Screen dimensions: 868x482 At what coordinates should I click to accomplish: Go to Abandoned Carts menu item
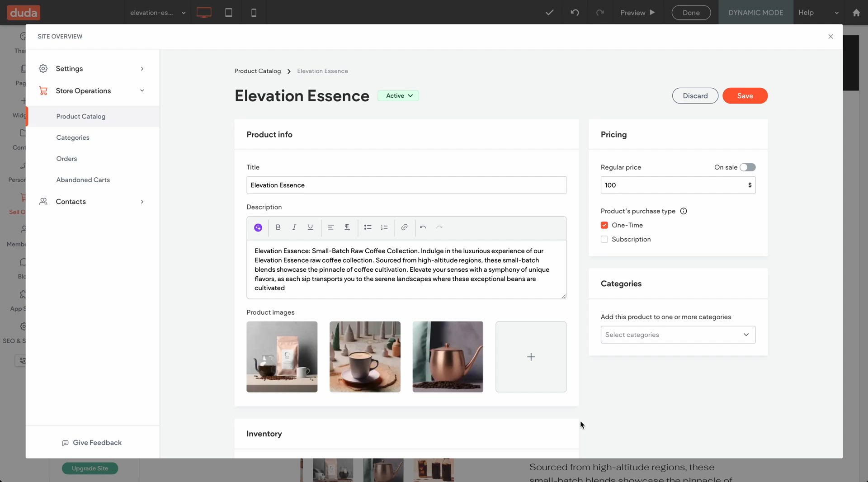pos(83,180)
